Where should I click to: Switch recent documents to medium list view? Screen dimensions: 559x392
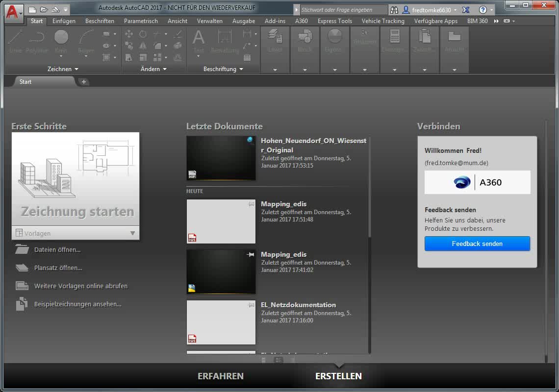pyautogui.click(x=278, y=360)
